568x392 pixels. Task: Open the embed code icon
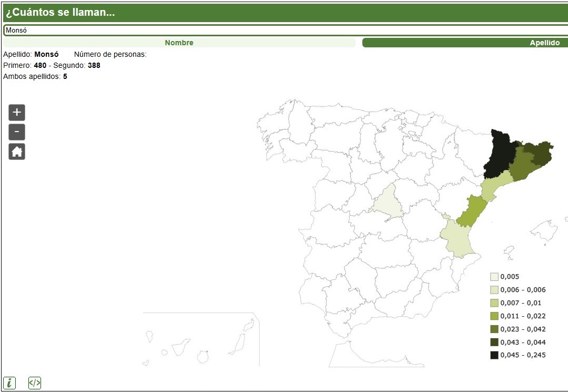[35, 383]
